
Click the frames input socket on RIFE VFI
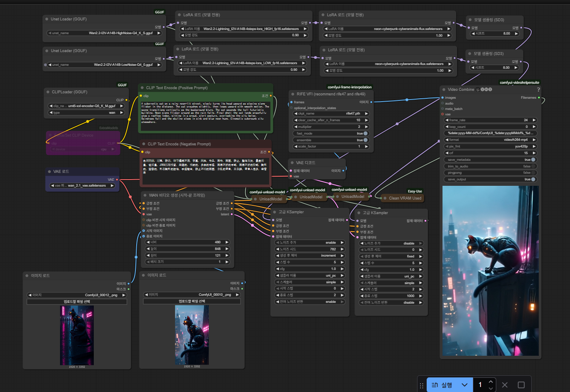(x=291, y=102)
